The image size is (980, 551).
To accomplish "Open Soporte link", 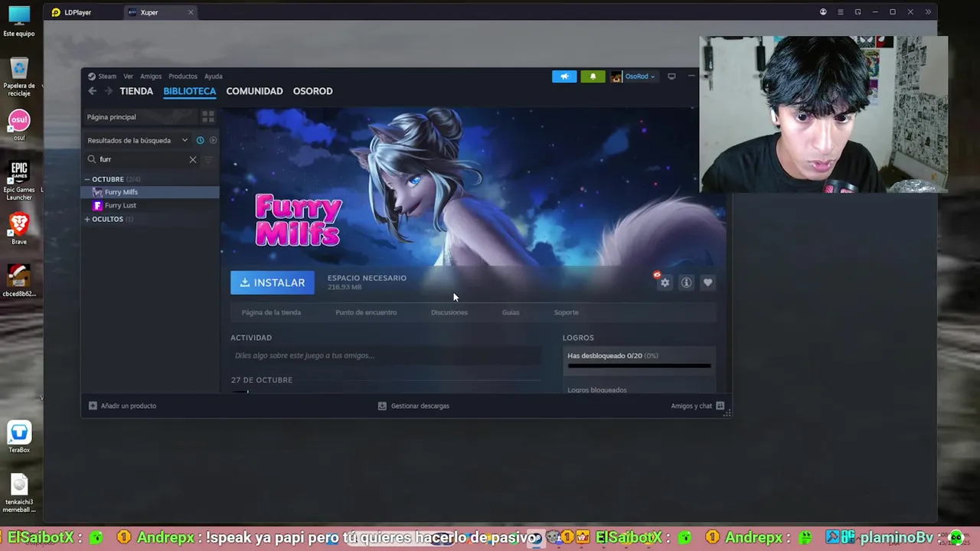I will point(566,312).
